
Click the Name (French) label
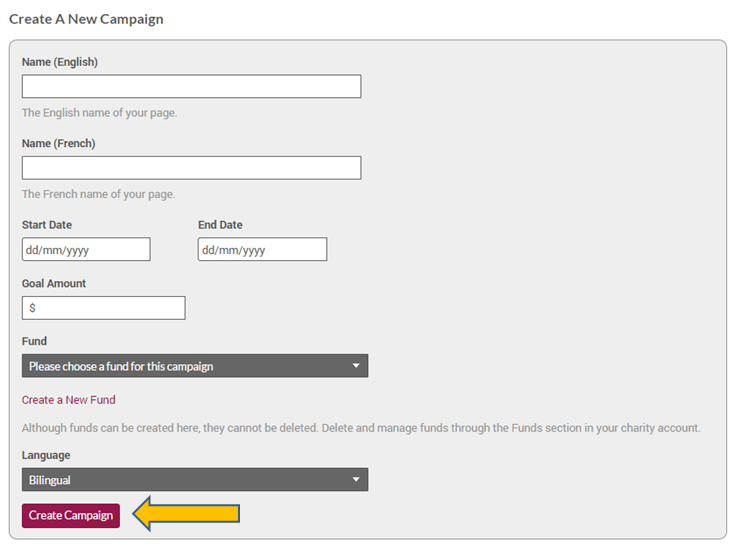(x=59, y=144)
